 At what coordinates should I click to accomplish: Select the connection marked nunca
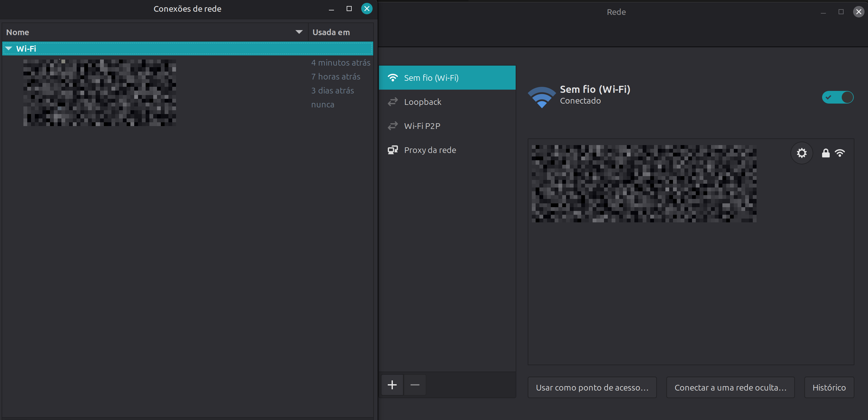coord(323,105)
